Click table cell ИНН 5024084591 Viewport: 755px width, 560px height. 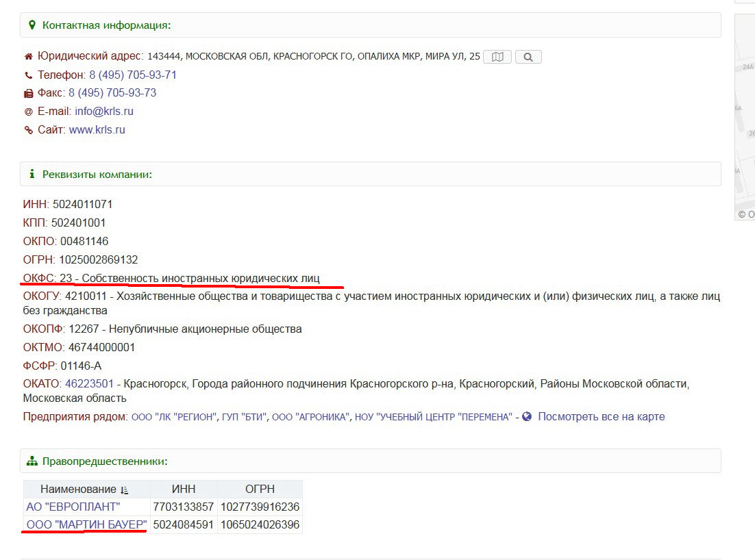point(184,524)
